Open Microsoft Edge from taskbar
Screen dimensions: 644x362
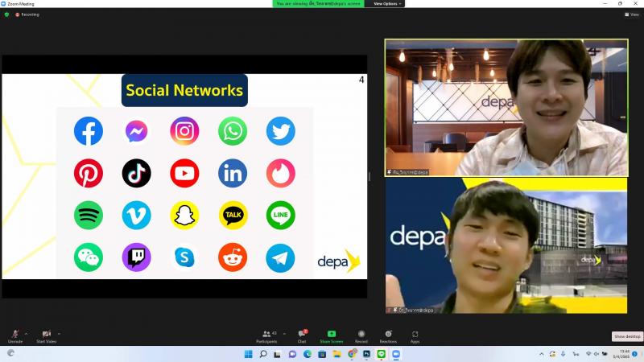pyautogui.click(x=308, y=354)
